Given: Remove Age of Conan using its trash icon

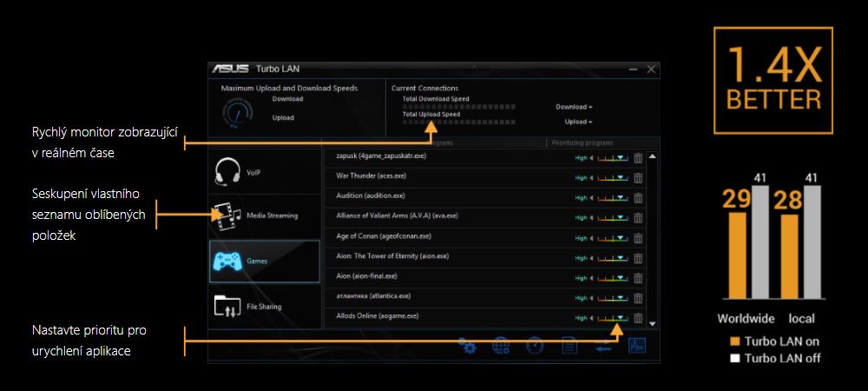Looking at the screenshot, I should click(638, 238).
